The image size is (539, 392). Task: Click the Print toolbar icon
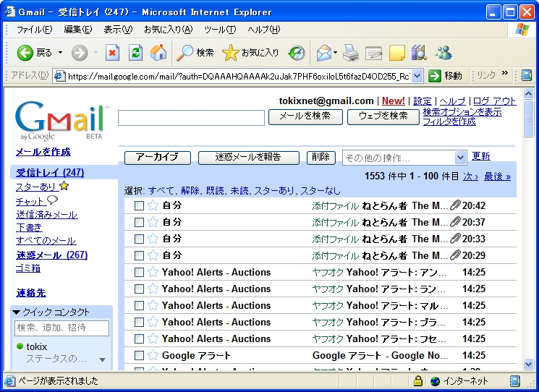[x=351, y=53]
